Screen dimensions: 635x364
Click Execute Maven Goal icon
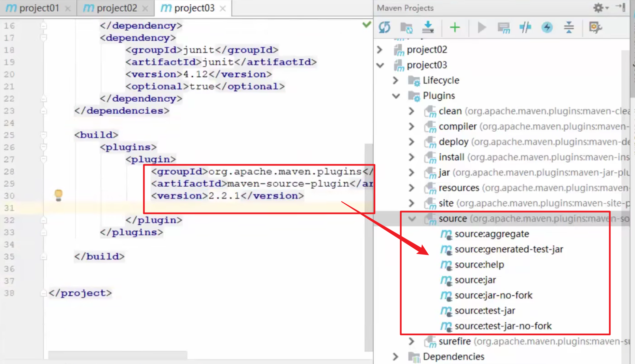coord(503,28)
